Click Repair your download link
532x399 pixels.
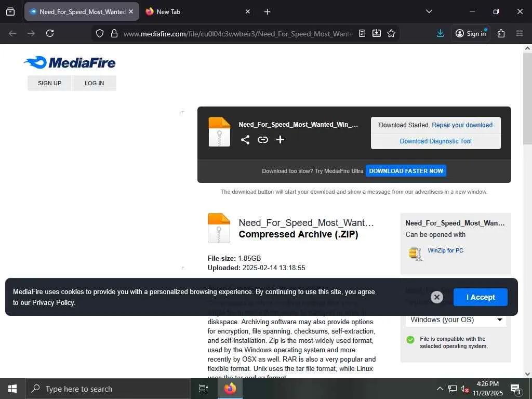(462, 125)
